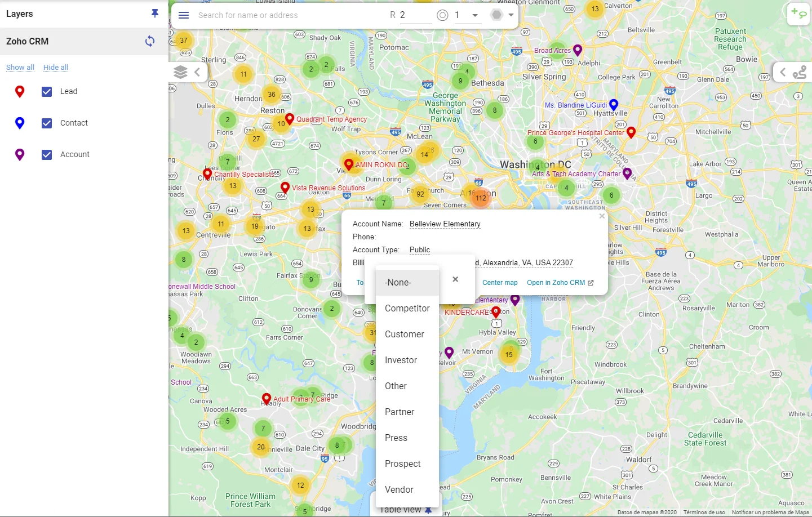Select Customer from the account type list
812x517 pixels.
[407, 335]
